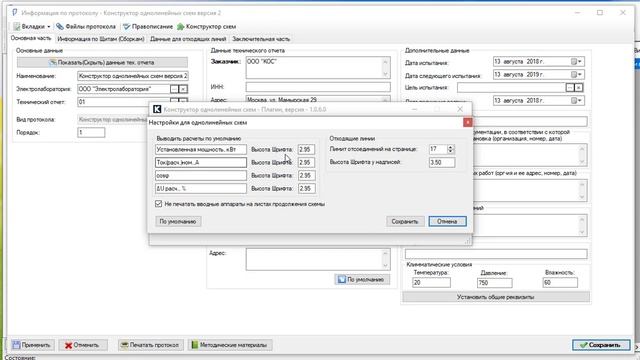Click Сохранить in the settings dialog

[405, 221]
